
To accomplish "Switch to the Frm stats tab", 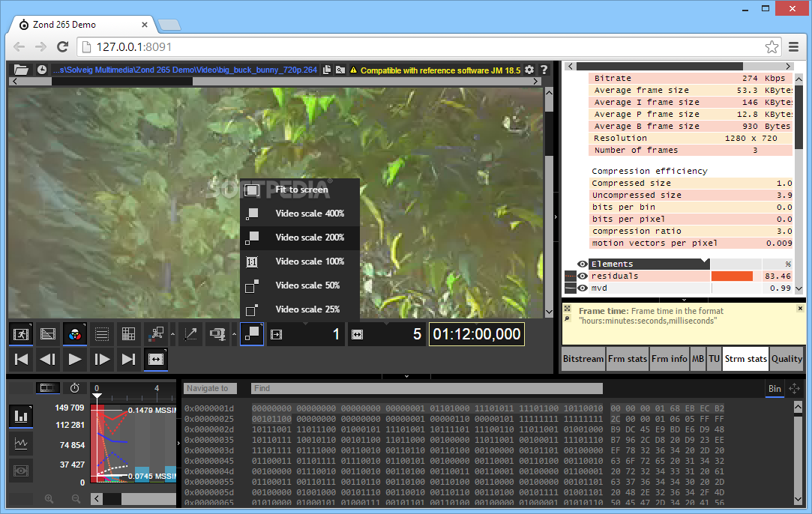I will click(627, 359).
